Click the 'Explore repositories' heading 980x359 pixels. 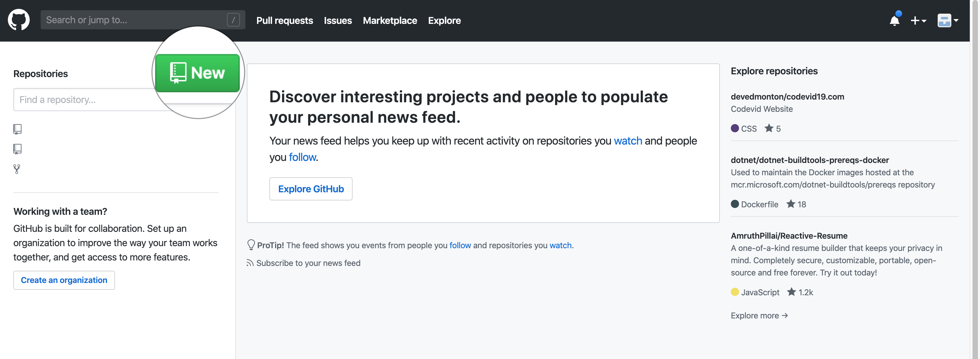point(774,71)
